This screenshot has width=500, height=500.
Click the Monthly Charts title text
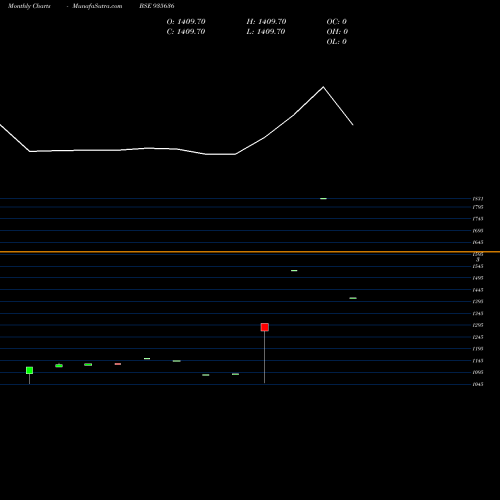pyautogui.click(x=29, y=6)
